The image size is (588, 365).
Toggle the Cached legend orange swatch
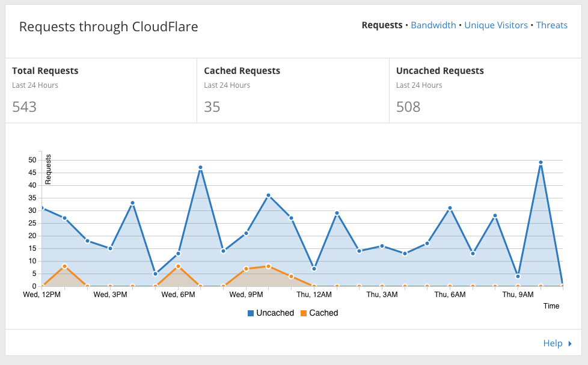tap(304, 313)
